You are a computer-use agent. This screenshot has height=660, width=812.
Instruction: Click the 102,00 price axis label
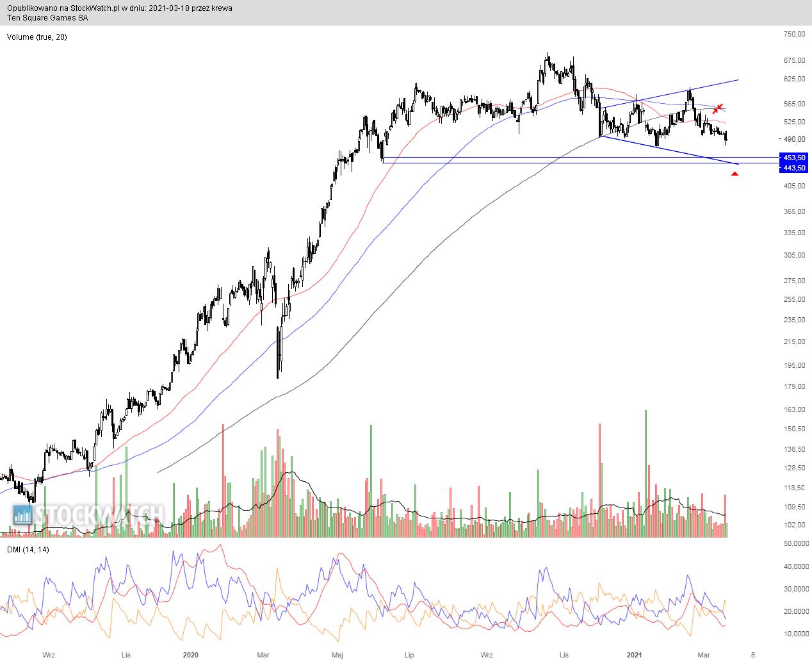pyautogui.click(x=794, y=525)
